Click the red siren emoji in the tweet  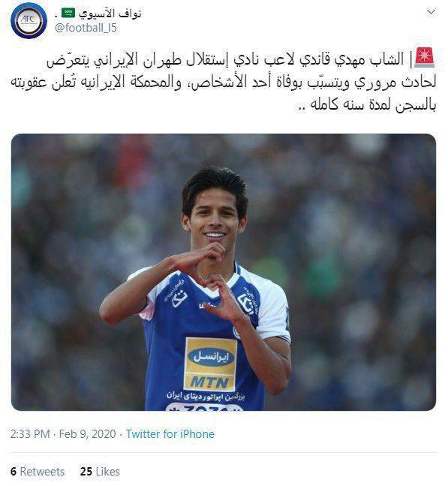(425, 58)
